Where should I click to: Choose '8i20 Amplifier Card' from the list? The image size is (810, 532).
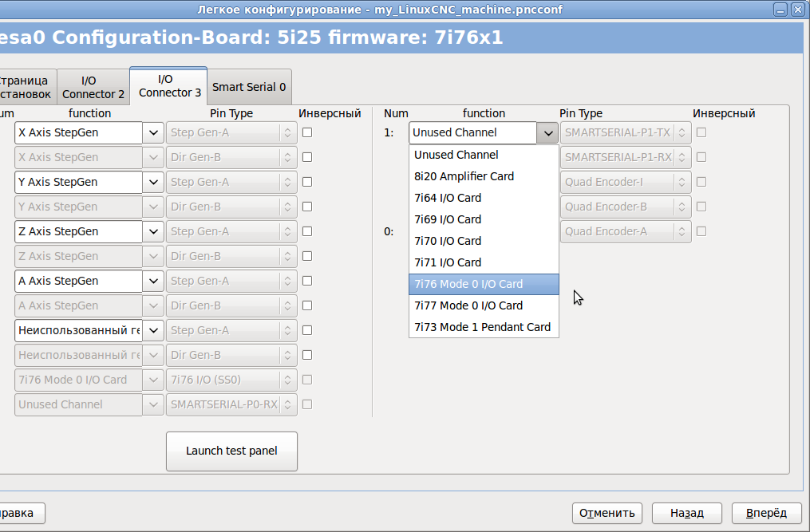point(484,176)
